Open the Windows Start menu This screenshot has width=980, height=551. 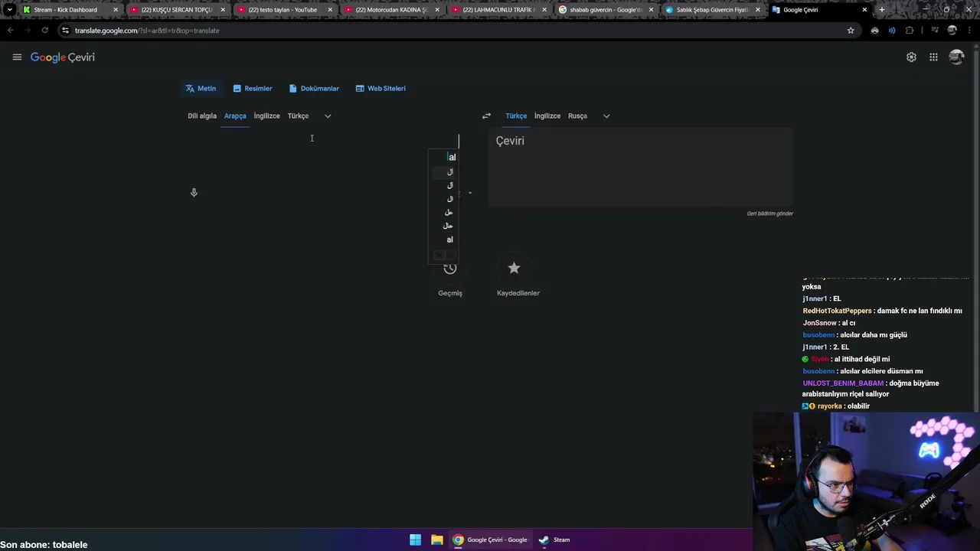coord(415,540)
